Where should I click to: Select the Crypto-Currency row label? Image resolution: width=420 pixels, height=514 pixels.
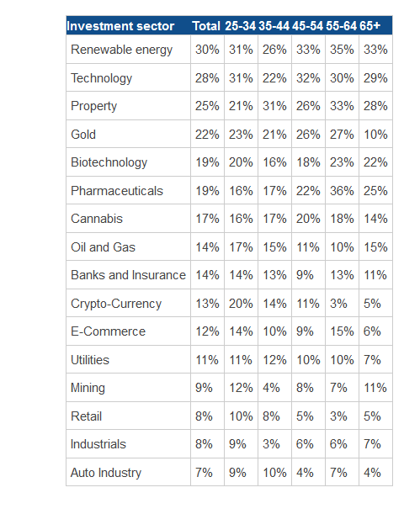[116, 304]
